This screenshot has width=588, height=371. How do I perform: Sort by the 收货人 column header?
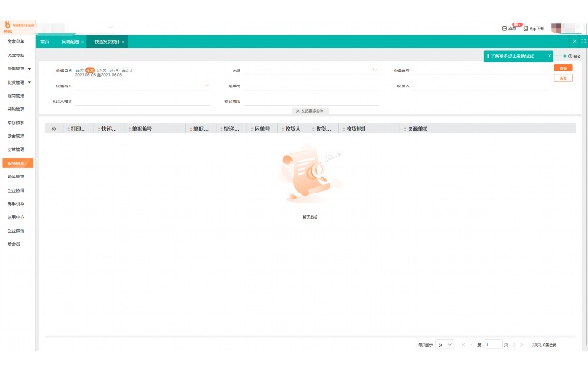click(x=292, y=129)
